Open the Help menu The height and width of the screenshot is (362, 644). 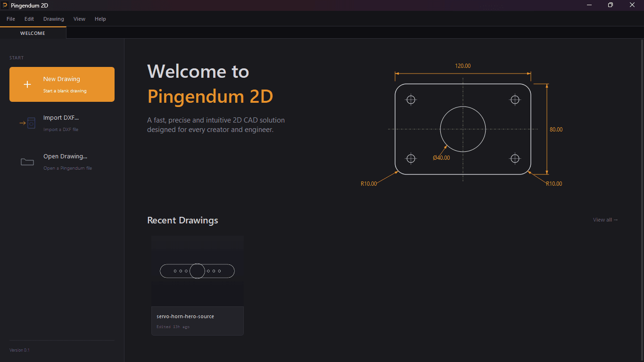pyautogui.click(x=100, y=19)
